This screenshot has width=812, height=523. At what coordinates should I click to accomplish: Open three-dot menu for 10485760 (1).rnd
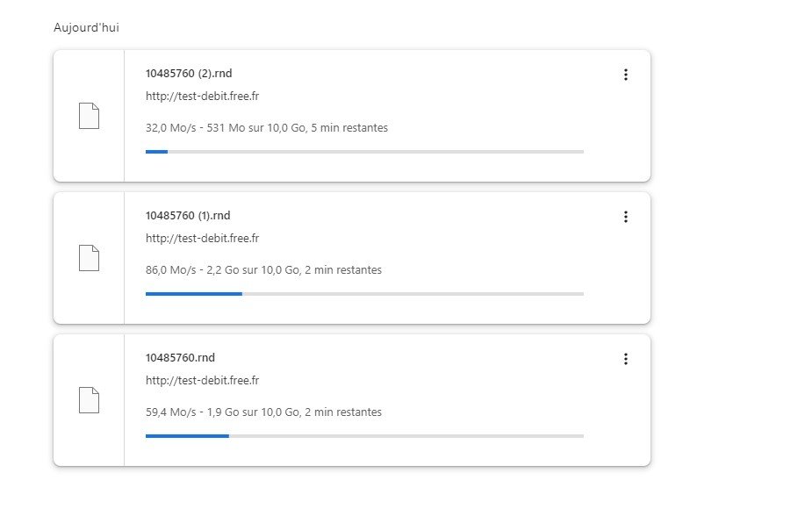[x=626, y=217]
